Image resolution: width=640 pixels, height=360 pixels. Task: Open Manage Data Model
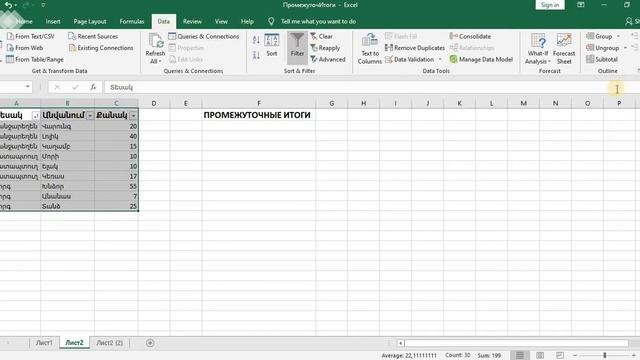pyautogui.click(x=481, y=59)
